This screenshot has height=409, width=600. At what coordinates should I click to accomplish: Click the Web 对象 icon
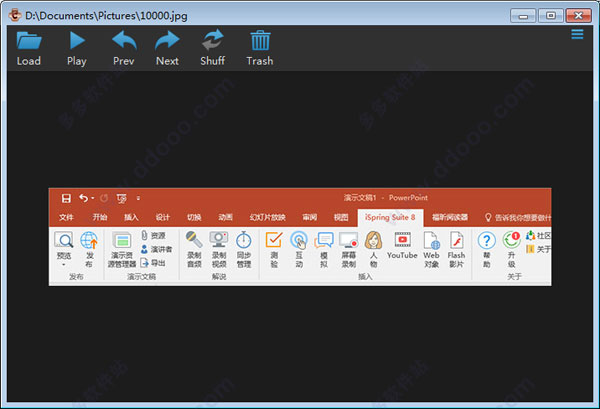[432, 240]
